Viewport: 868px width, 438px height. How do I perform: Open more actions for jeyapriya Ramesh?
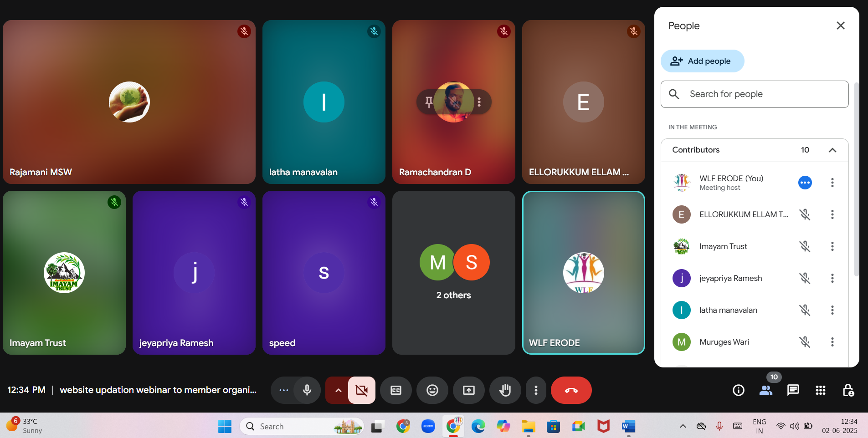click(x=832, y=278)
